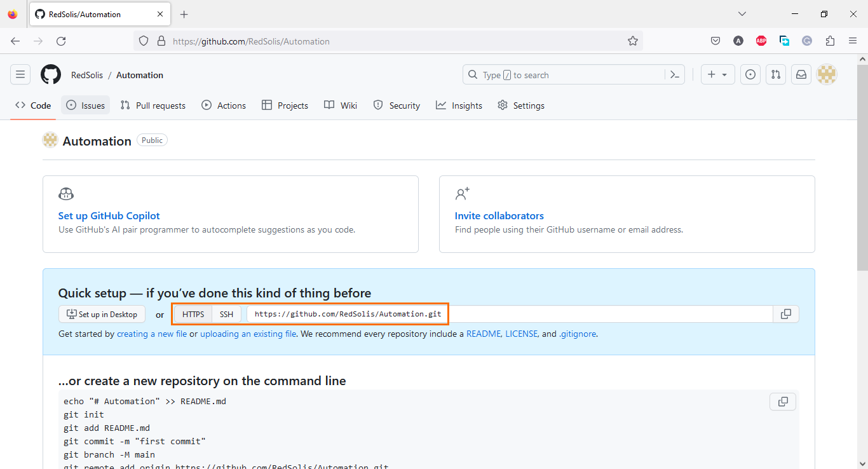
Task: Click the tracking protection shield icon
Action: point(144,41)
